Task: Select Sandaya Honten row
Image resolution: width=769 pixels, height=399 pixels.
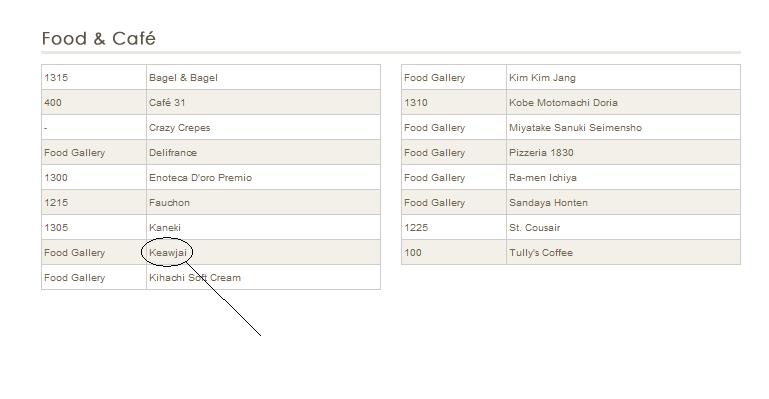Action: [x=571, y=202]
